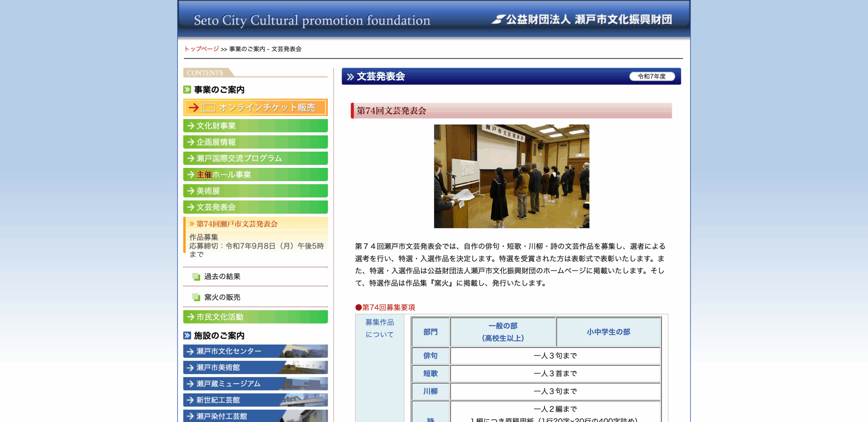868x422 pixels.
Task: Click the green icon beside 事業のご案内
Action: pyautogui.click(x=187, y=90)
